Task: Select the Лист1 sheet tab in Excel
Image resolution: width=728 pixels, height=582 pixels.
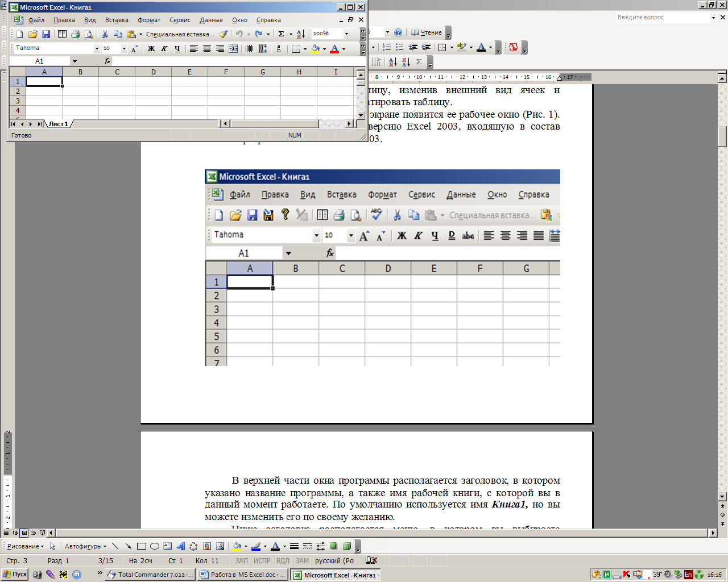Action: (59, 124)
